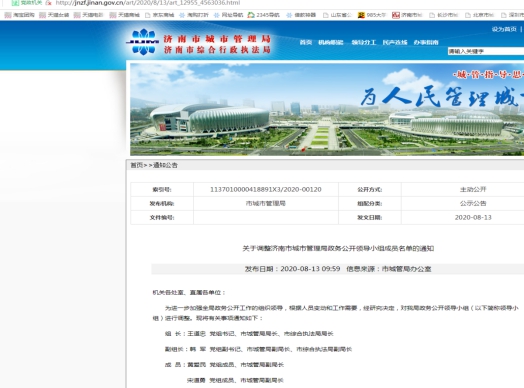The image size is (524, 388).
Task: Open the 天猫电器 bookmark
Action: (x=89, y=15)
